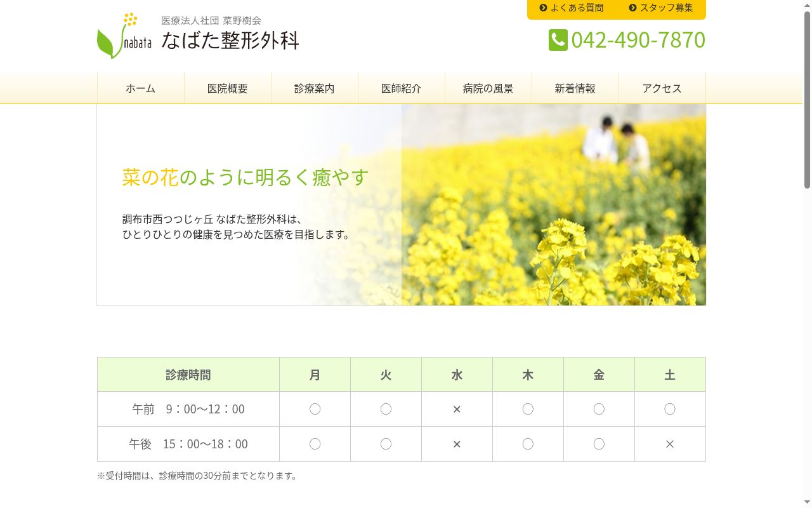Screen dimensions: 812x508
Task: Click the ※受付時間 note below the table
Action: 197,476
